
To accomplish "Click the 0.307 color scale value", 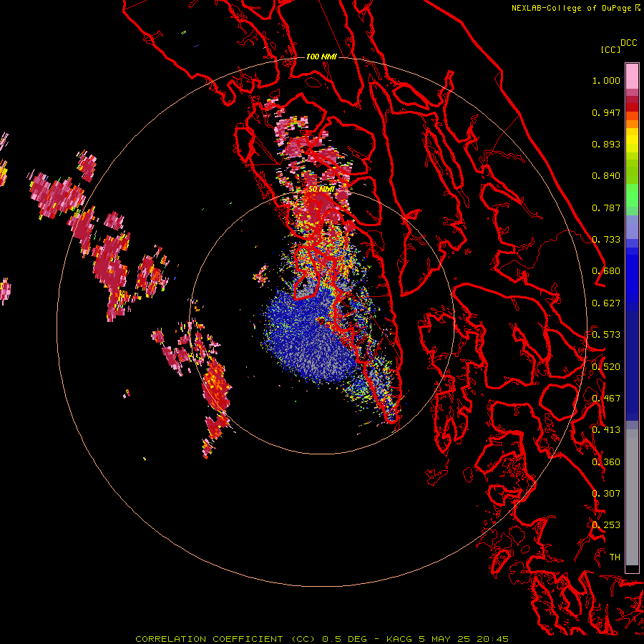I will click(x=606, y=494).
